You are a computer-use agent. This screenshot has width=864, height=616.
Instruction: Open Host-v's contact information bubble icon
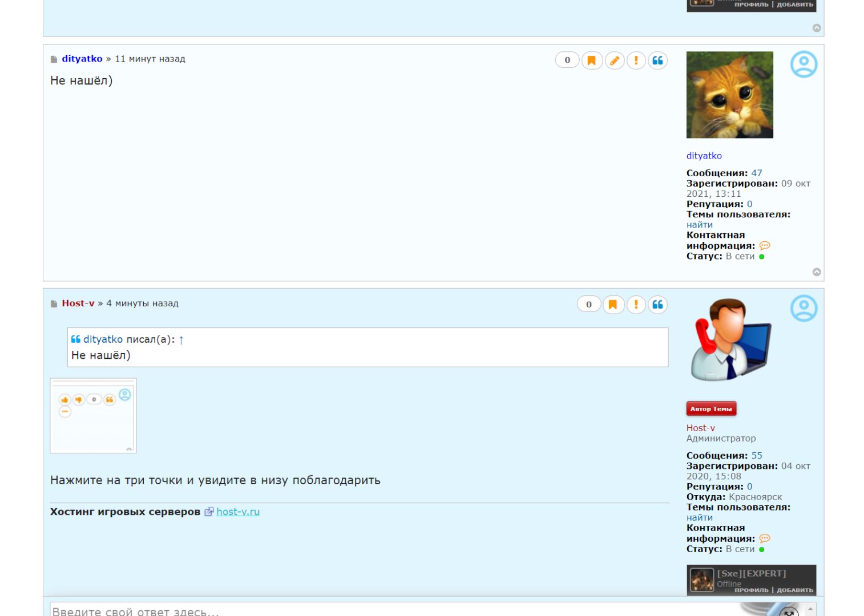point(765,538)
